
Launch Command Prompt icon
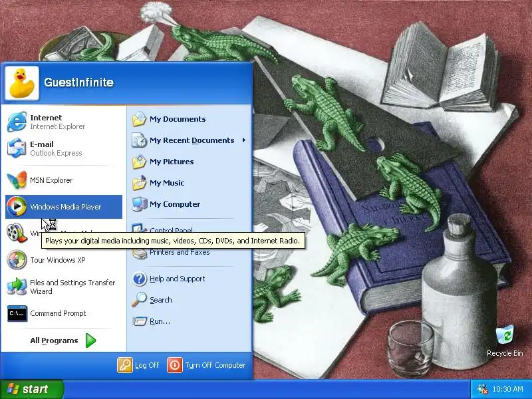click(x=17, y=313)
